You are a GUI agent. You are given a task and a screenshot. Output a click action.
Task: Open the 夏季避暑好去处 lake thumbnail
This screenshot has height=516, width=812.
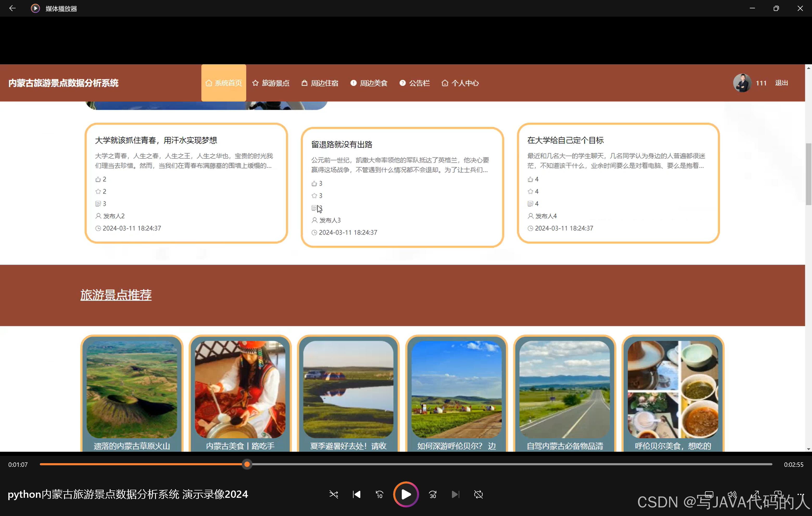tap(348, 389)
